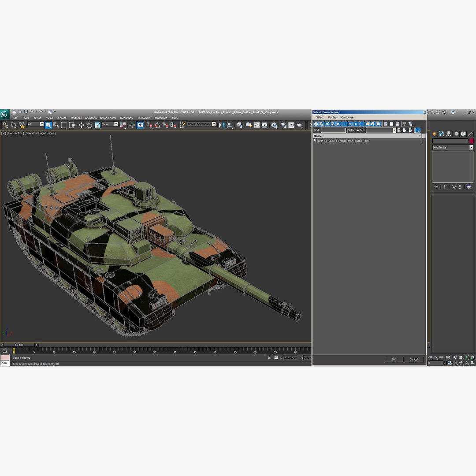Open Edit Named Selection Sets
Screen dimensions: 476x476
182,125
